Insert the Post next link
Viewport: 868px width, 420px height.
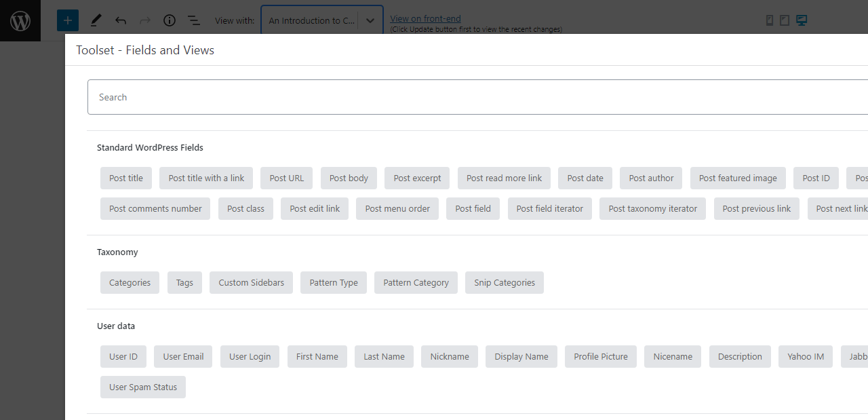(x=838, y=208)
